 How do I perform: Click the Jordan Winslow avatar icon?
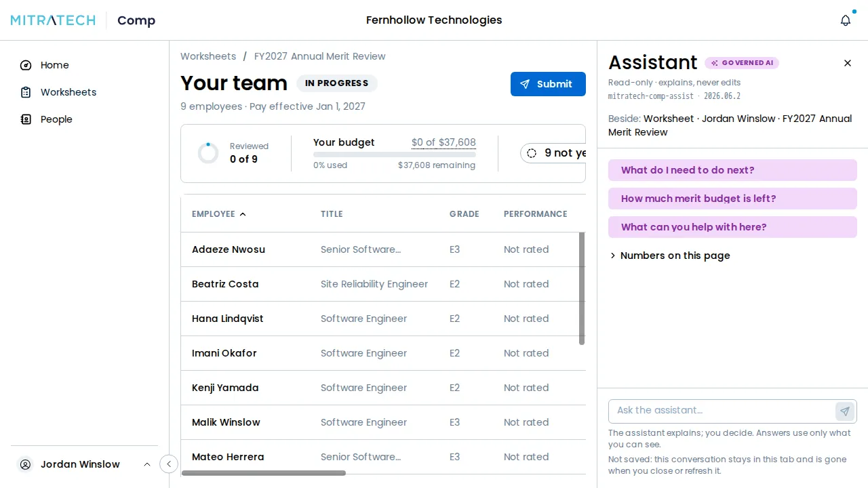pos(26,464)
